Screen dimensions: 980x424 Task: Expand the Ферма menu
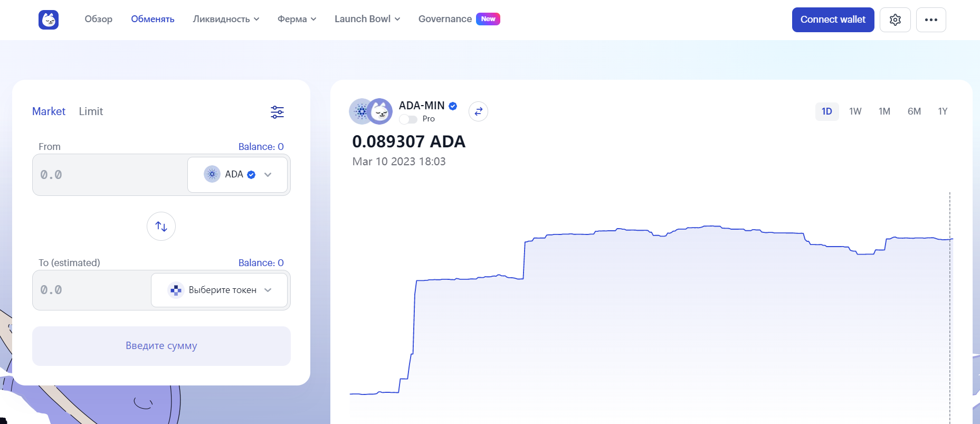coord(297,19)
